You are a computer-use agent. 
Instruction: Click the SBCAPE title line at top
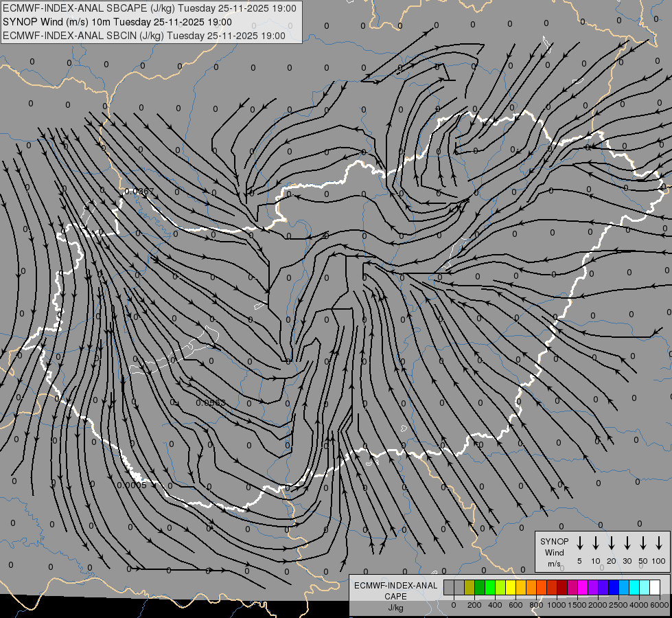(x=150, y=8)
